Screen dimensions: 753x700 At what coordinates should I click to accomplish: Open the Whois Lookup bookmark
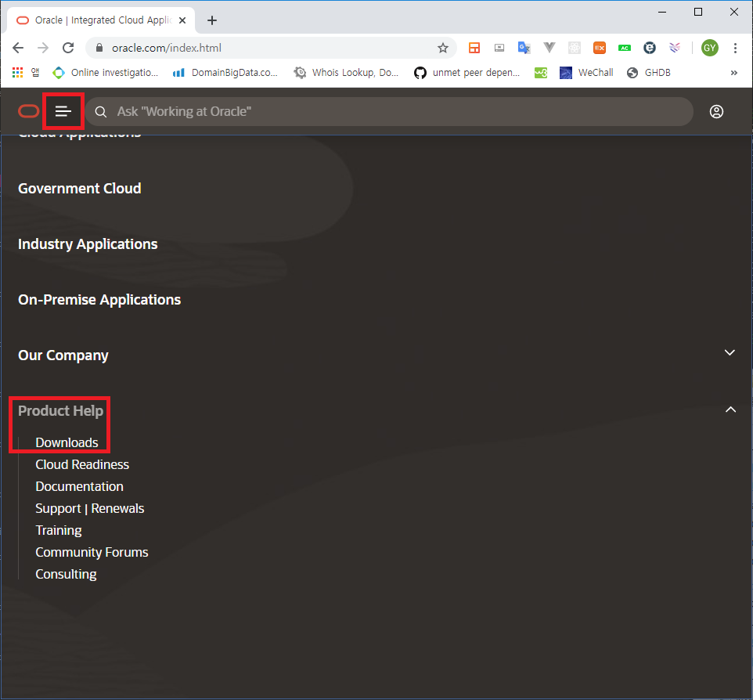tap(346, 73)
